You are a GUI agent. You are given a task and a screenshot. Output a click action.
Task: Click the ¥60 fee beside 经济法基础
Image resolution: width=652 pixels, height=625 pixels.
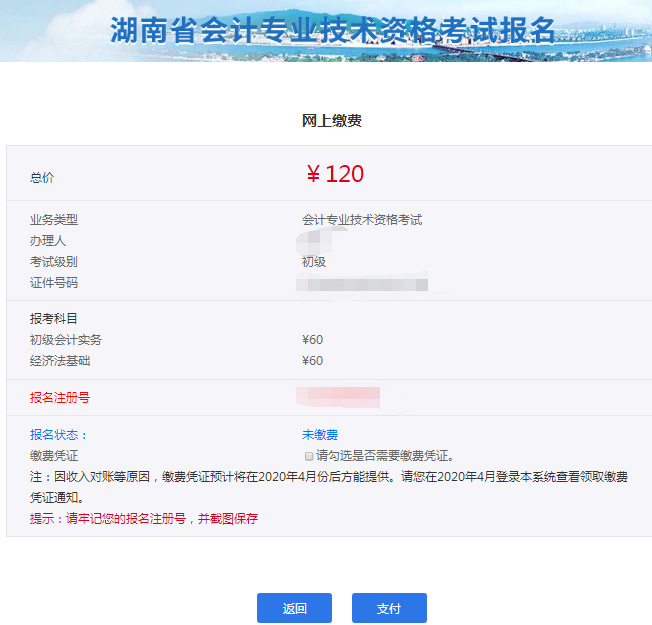(x=313, y=361)
